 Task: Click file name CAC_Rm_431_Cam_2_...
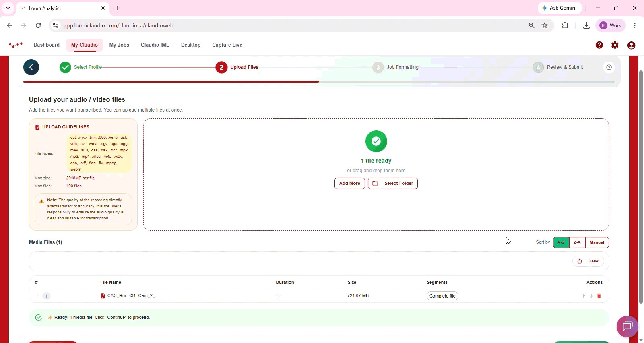[x=133, y=296]
